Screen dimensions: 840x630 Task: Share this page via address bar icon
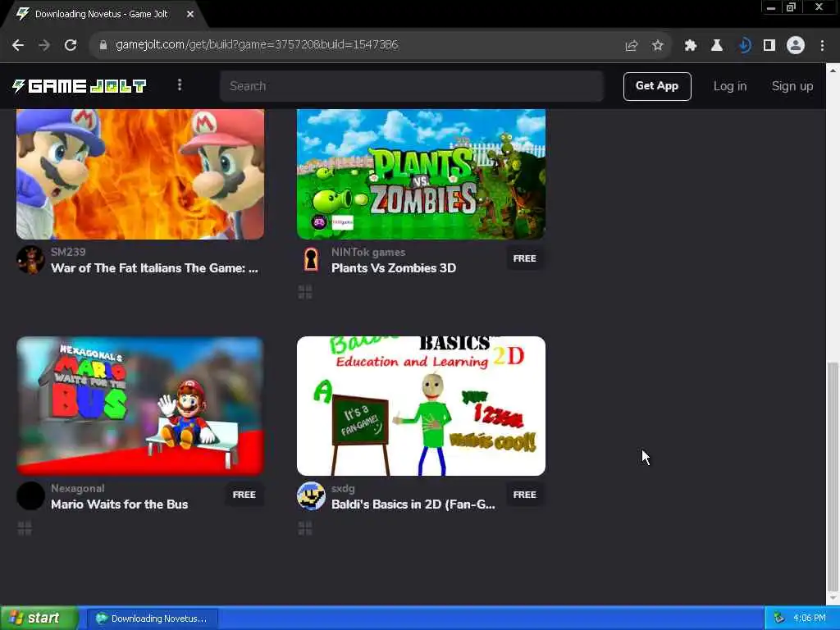point(632,46)
